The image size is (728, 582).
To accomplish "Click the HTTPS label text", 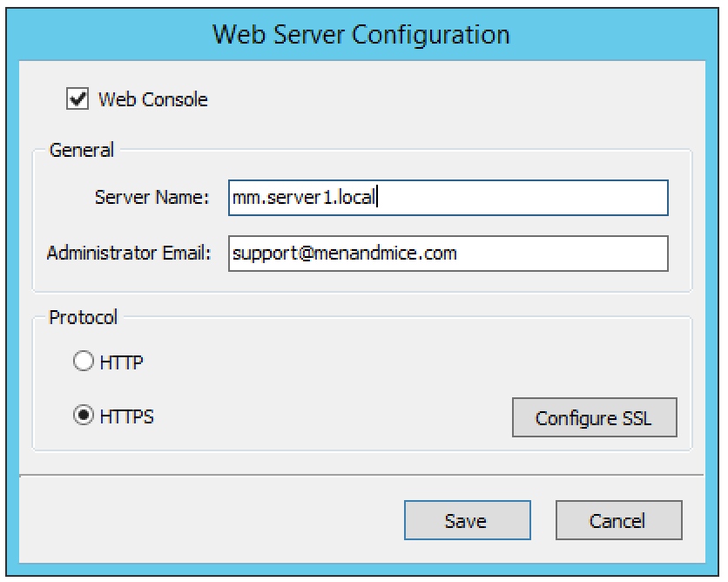I will pos(127,416).
